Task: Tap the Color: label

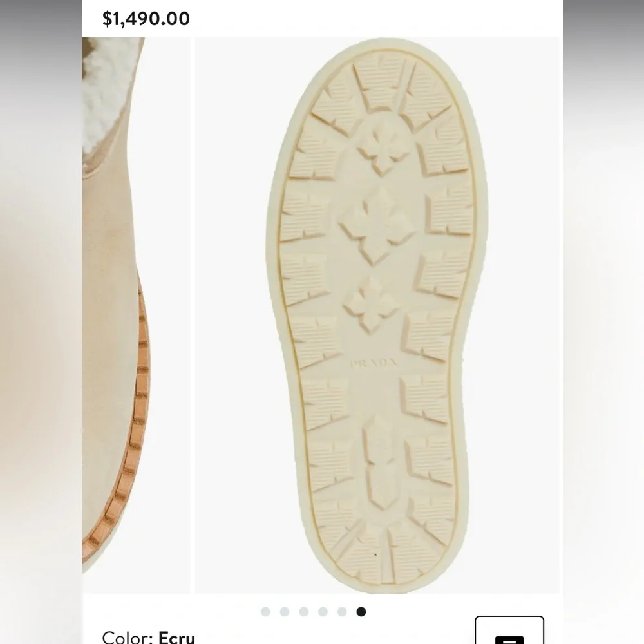Action: tap(128, 637)
